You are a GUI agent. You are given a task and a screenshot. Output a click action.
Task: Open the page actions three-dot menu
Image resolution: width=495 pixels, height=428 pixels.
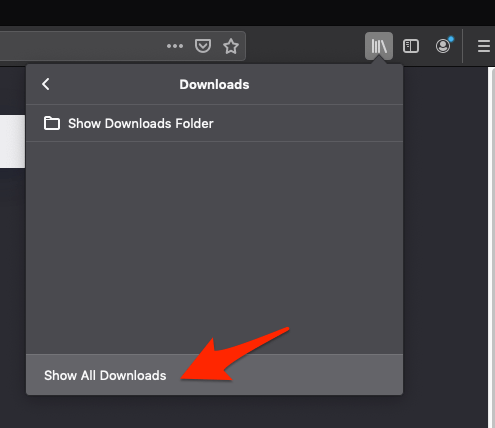[x=175, y=46]
